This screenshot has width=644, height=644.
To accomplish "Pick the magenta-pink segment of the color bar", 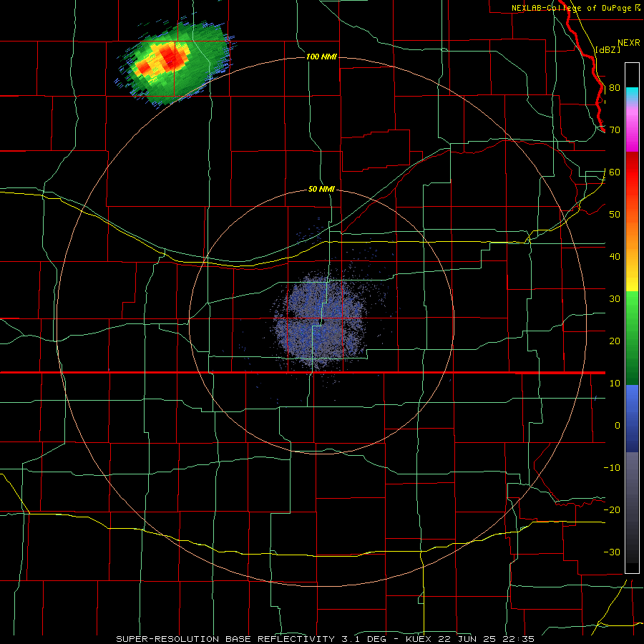I will (632, 127).
